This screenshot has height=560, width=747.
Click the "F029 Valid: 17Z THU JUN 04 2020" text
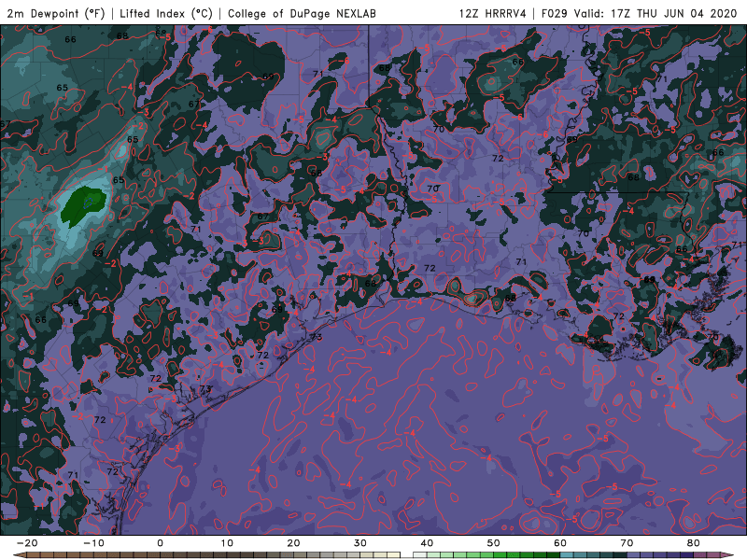click(x=640, y=13)
